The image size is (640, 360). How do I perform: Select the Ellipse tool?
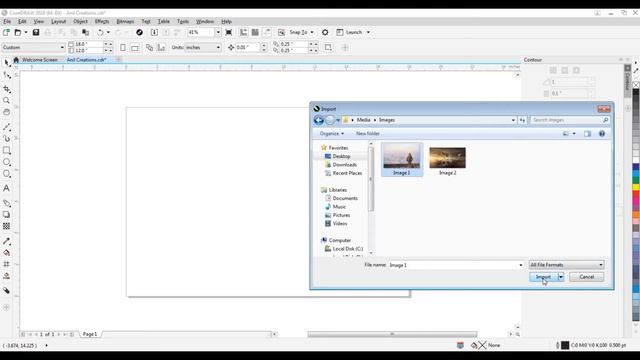pyautogui.click(x=7, y=162)
